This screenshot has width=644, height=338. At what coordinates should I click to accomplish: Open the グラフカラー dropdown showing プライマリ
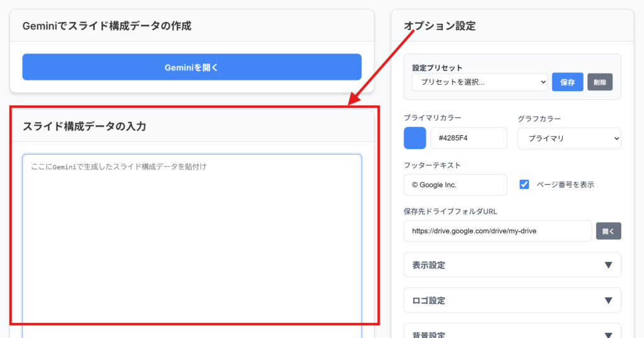click(569, 139)
